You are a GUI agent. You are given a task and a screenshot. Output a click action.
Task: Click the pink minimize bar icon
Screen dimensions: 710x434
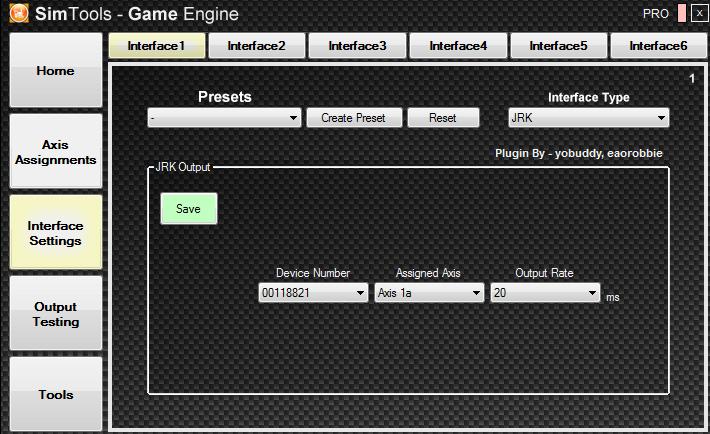(x=681, y=13)
